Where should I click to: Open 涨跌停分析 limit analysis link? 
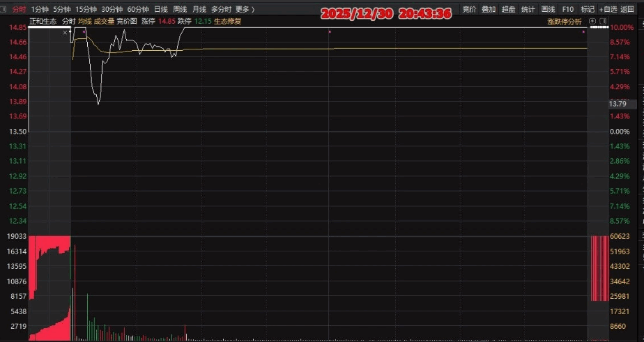[x=565, y=22]
